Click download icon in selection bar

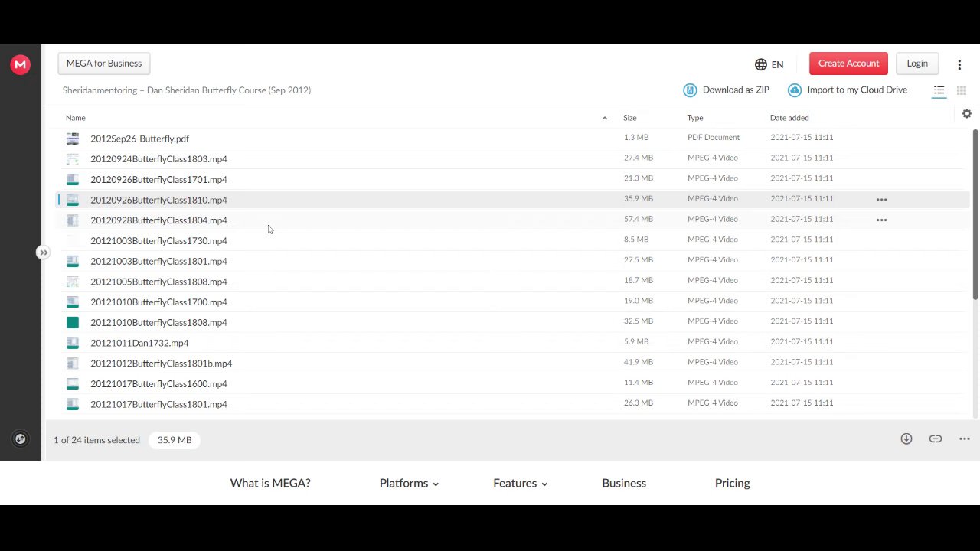906,439
